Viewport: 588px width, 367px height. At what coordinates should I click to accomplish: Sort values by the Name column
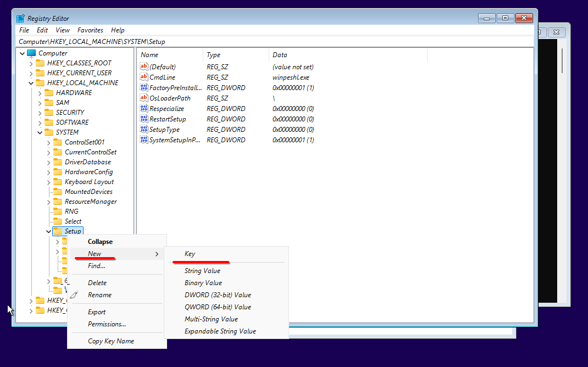(170, 55)
